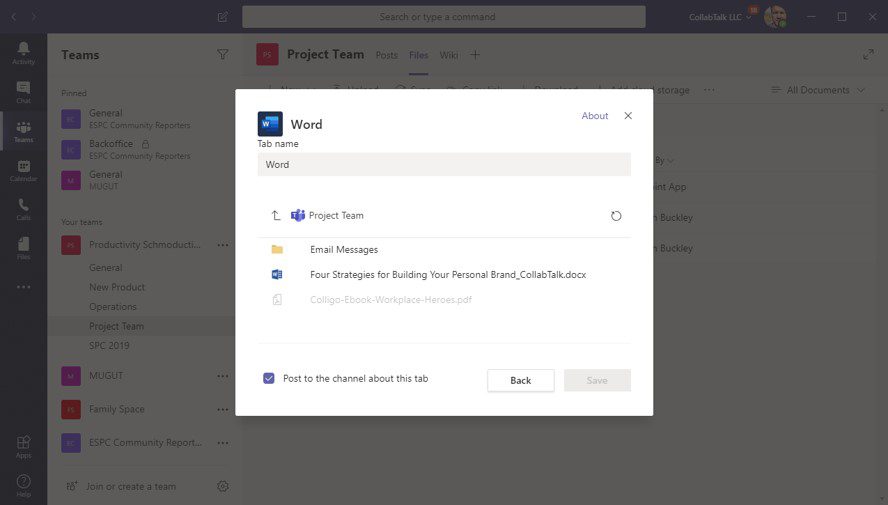This screenshot has width=888, height=505.
Task: Switch to the Posts tab
Action: tap(386, 55)
